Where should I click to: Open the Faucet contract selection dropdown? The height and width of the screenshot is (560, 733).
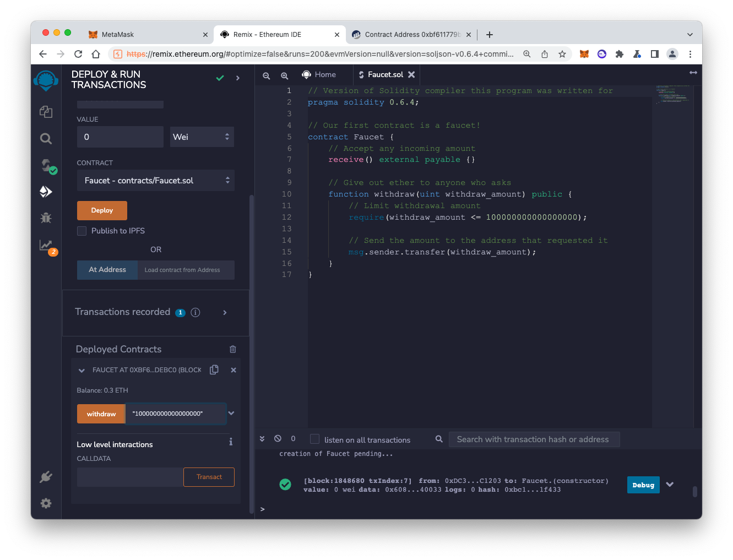coord(156,181)
